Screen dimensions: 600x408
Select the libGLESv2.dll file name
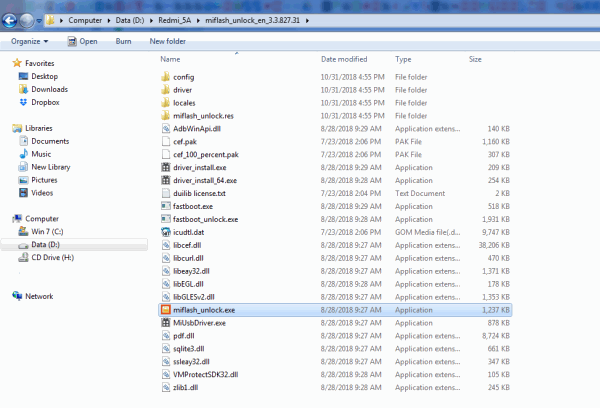tap(194, 297)
